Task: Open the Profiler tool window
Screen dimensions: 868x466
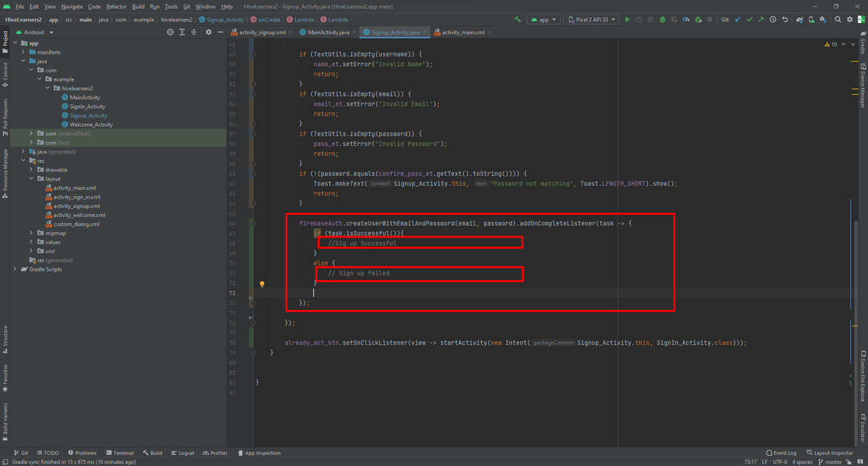Action: 215,453
